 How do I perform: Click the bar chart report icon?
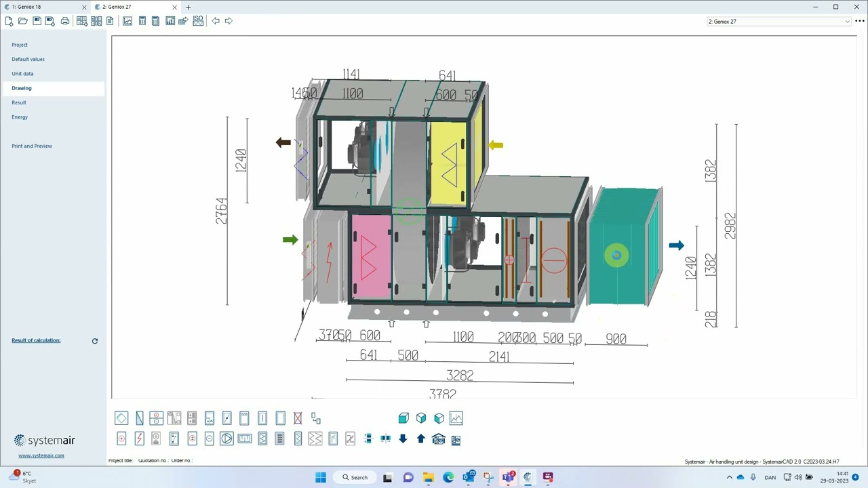[x=170, y=21]
